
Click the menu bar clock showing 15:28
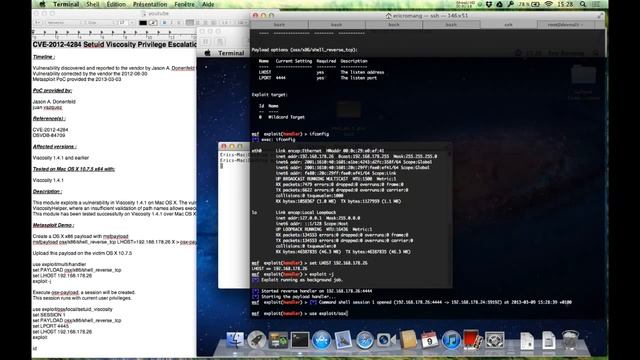pyautogui.click(x=565, y=4)
